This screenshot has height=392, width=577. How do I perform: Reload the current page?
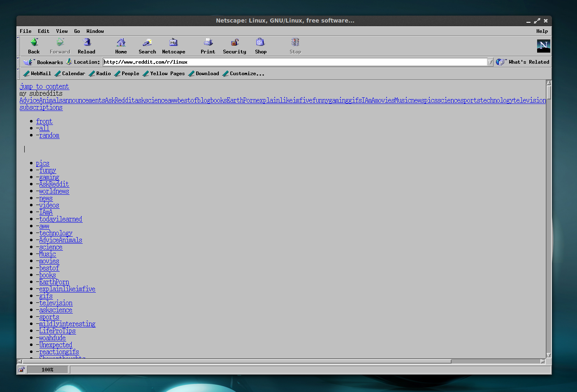(x=86, y=46)
